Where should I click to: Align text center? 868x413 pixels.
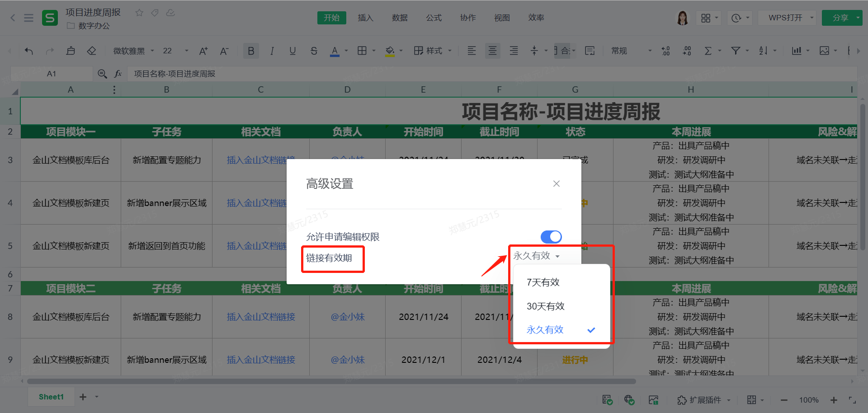492,51
